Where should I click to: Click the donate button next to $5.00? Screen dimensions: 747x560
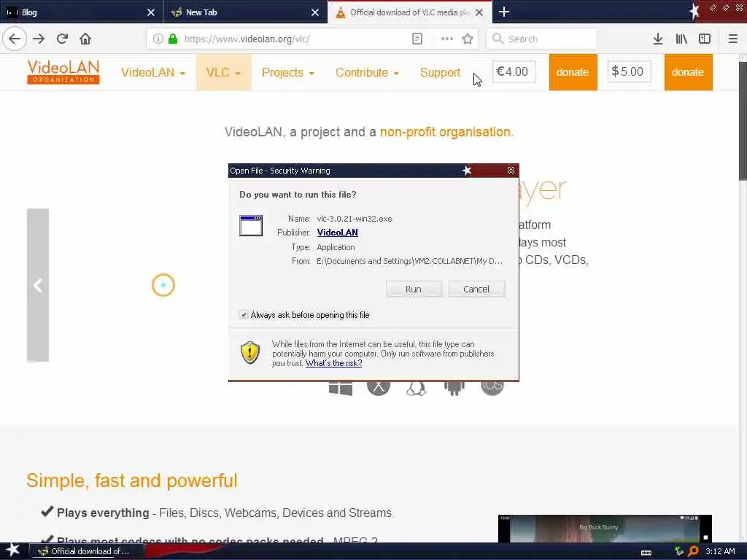click(x=688, y=72)
